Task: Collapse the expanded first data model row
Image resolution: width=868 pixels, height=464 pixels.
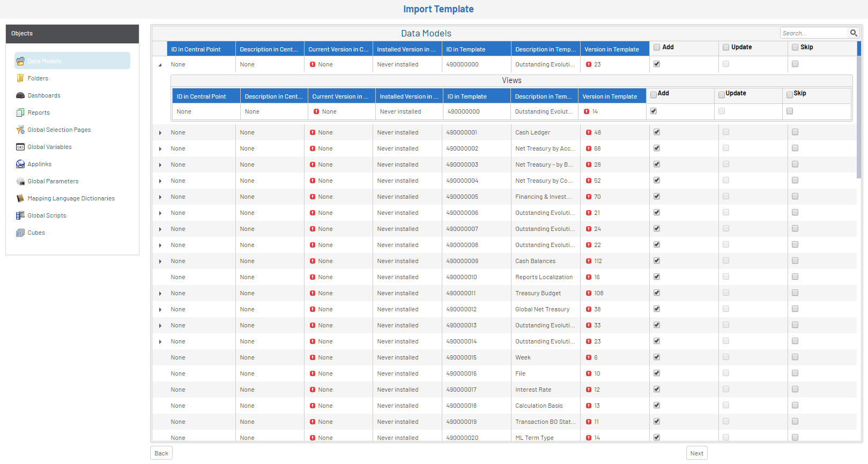Action: pos(160,65)
